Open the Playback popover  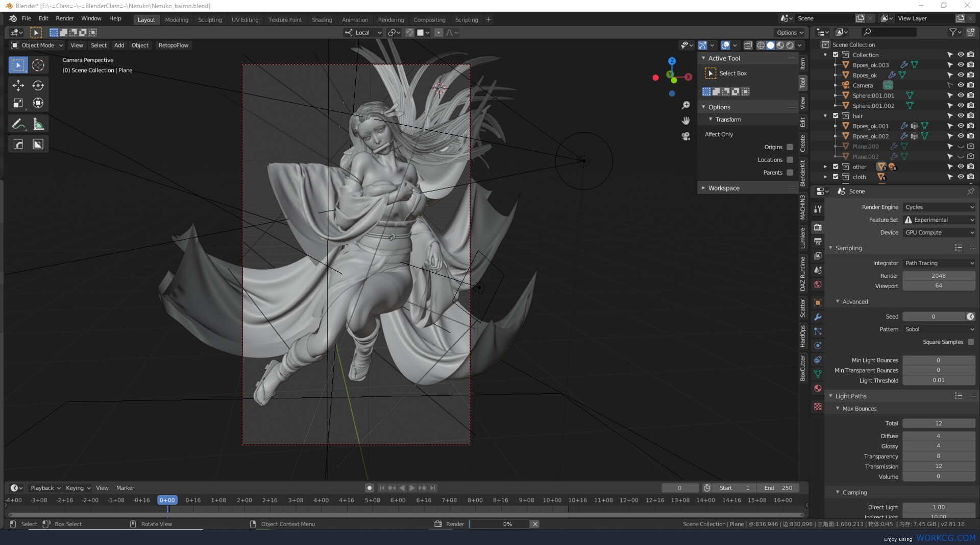coord(45,488)
